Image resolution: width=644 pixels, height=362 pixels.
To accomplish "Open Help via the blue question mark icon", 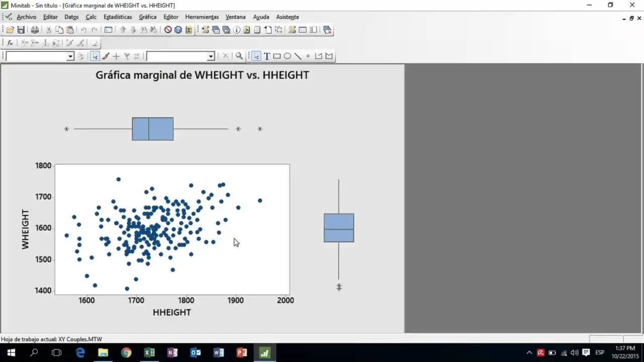I will (x=178, y=30).
